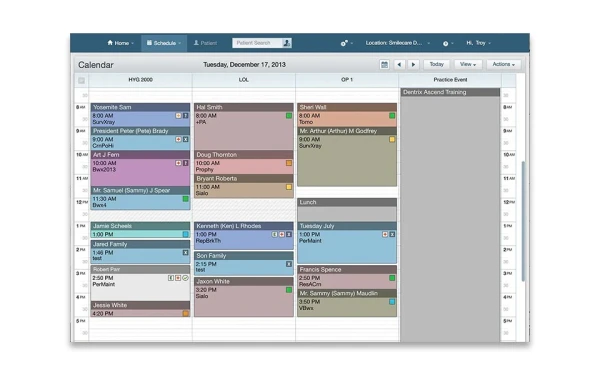The height and width of the screenshot is (375, 600).
Task: Go to the previous day arrow
Action: click(x=399, y=65)
